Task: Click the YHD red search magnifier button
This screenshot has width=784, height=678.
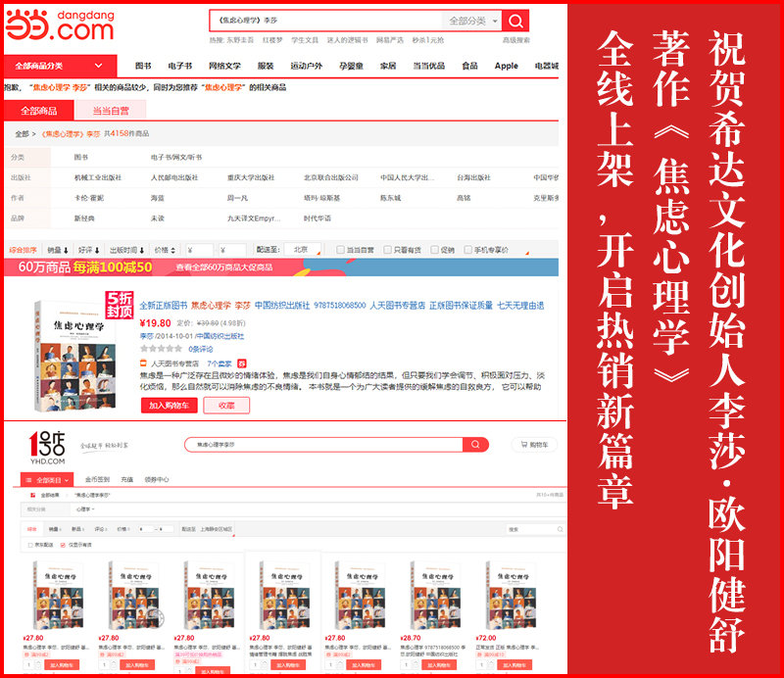Action: pos(475,445)
